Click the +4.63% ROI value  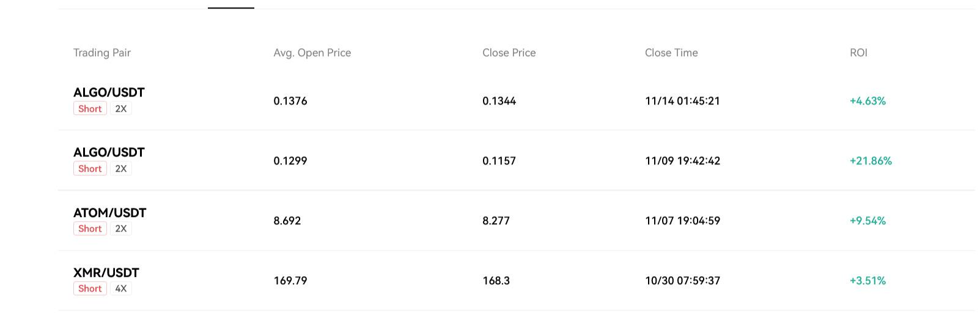[x=868, y=101]
